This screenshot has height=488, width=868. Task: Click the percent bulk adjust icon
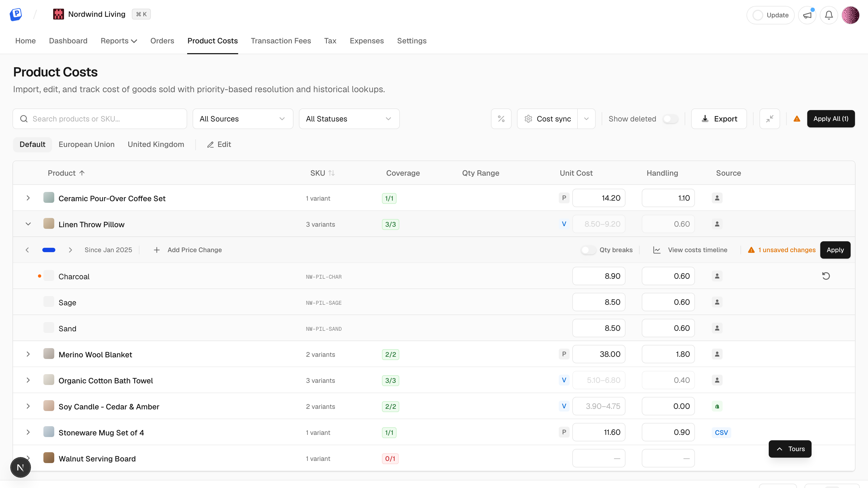501,119
